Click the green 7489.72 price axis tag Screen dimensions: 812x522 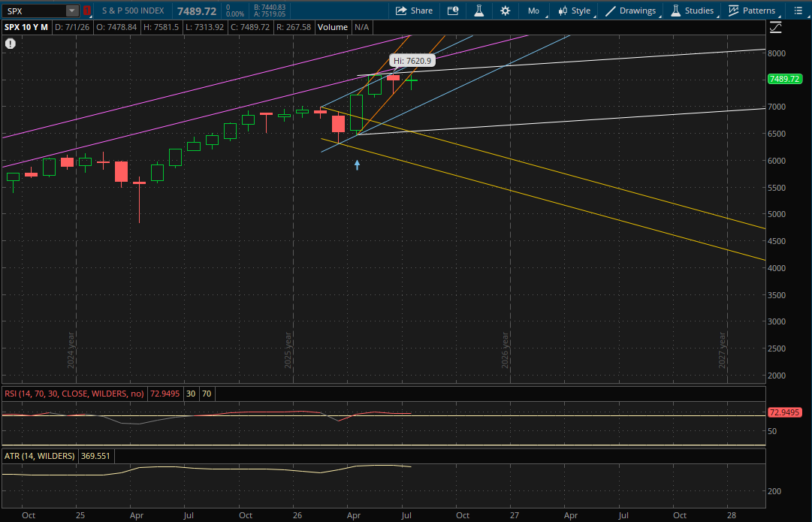click(786, 79)
